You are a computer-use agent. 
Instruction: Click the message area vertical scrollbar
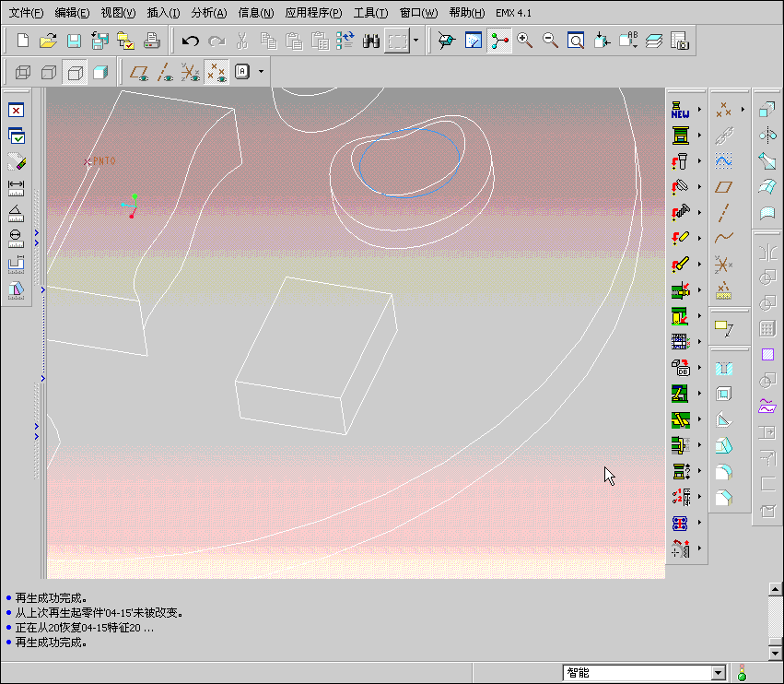(x=776, y=616)
